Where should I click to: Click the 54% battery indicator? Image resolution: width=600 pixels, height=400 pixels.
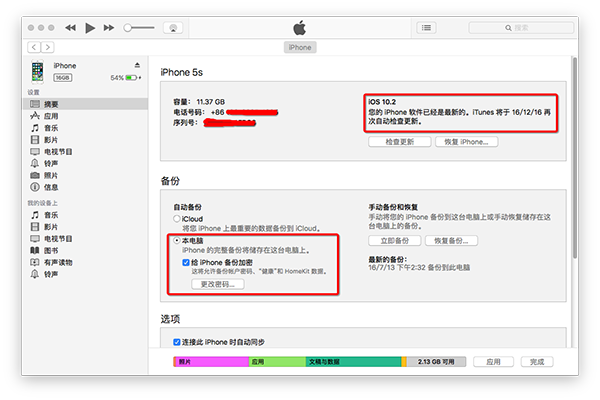click(x=126, y=78)
